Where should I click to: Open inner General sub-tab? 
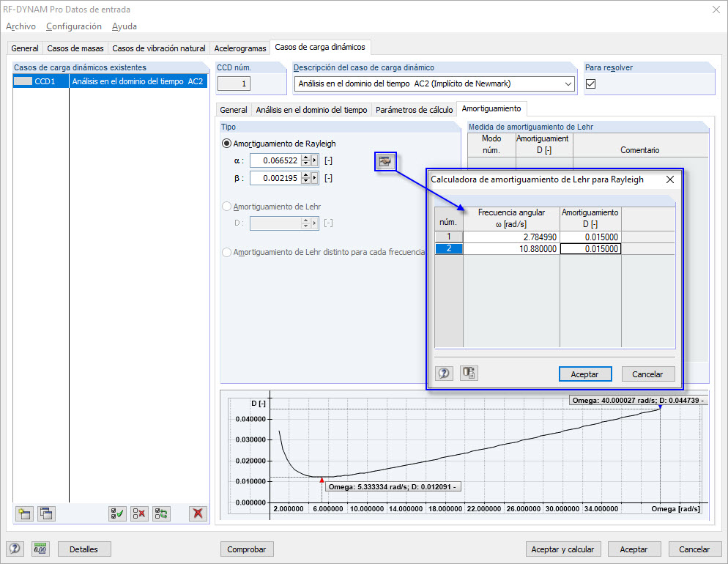pos(234,110)
